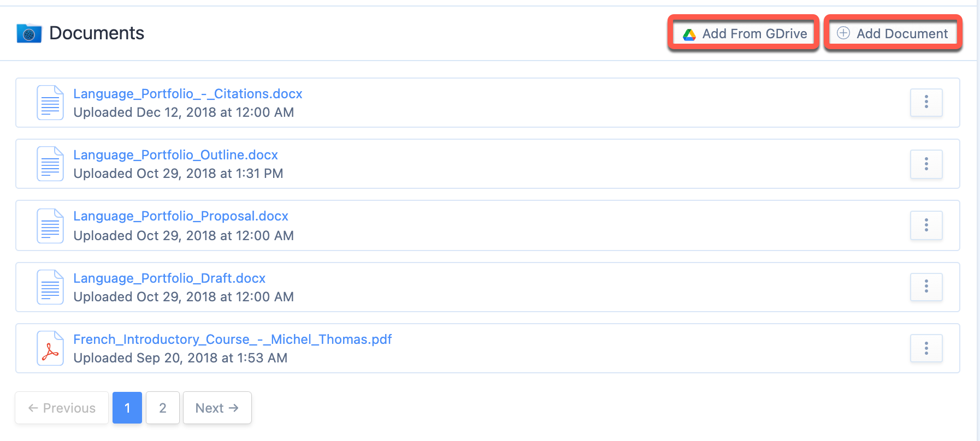Click the PDF icon beside French_Introductory_Course file
The height and width of the screenshot is (441, 980).
tap(50, 348)
